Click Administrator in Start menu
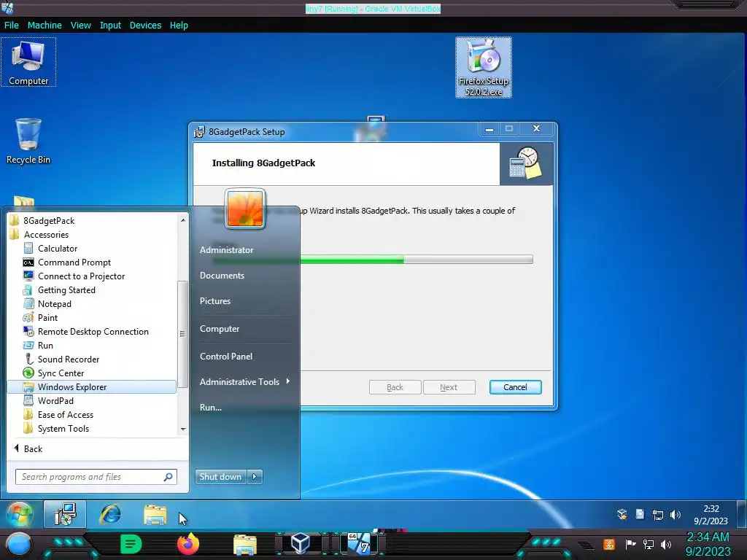This screenshot has height=560, width=747. [226, 249]
